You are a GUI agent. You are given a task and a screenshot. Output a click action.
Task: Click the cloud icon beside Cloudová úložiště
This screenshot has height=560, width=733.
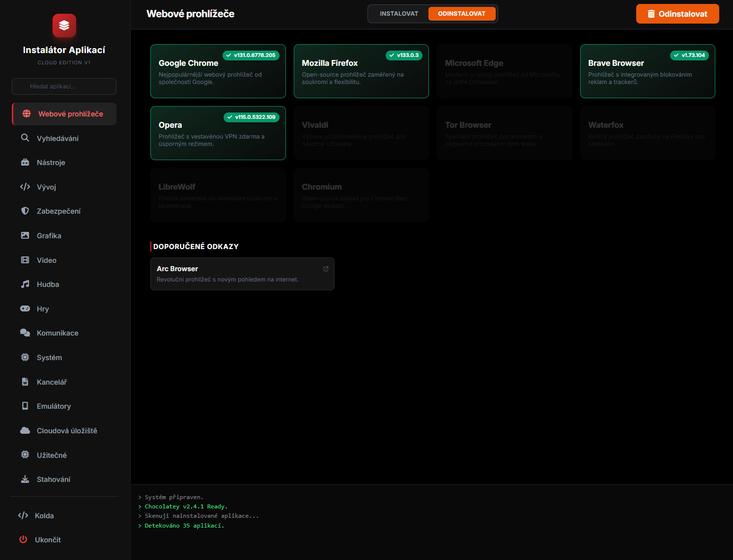[25, 430]
